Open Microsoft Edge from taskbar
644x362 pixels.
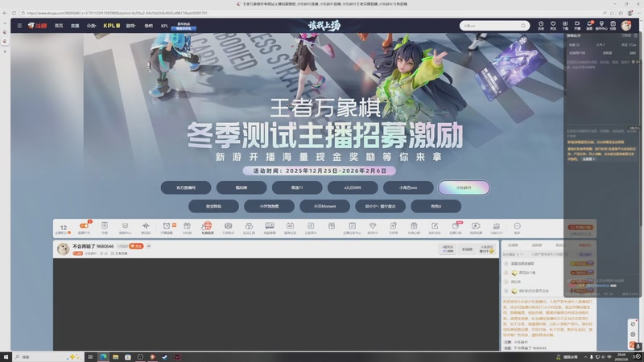(103, 357)
